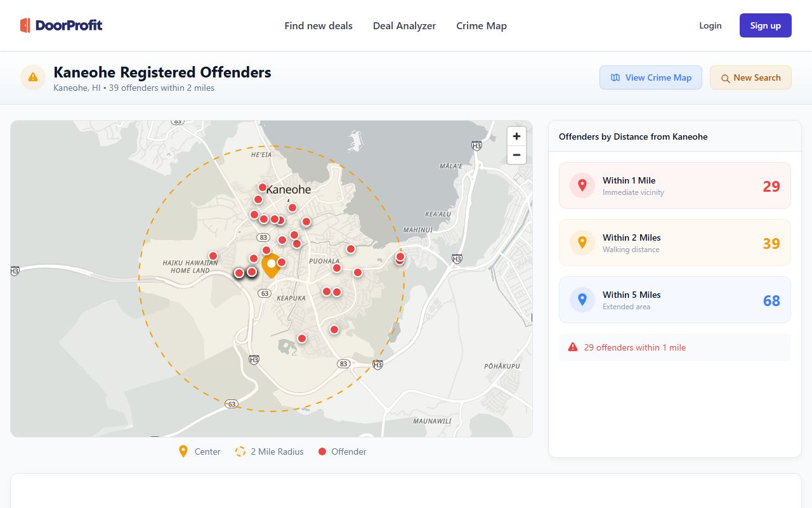Zoom in the map with plus button
The image size is (812, 508).
click(516, 136)
